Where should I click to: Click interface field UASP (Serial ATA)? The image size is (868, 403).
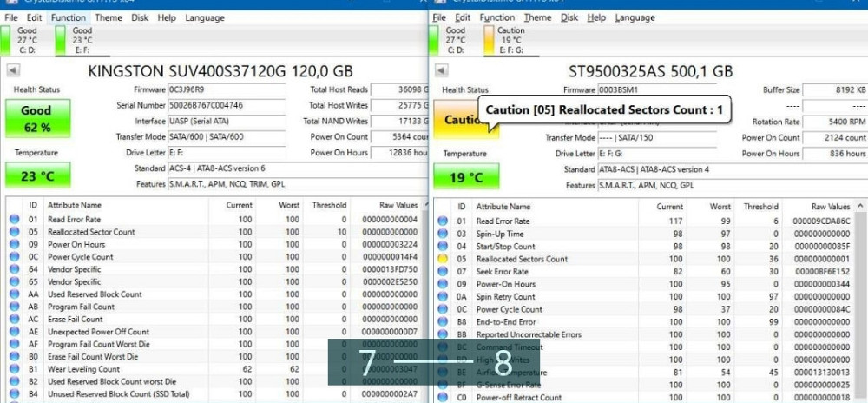click(227, 121)
